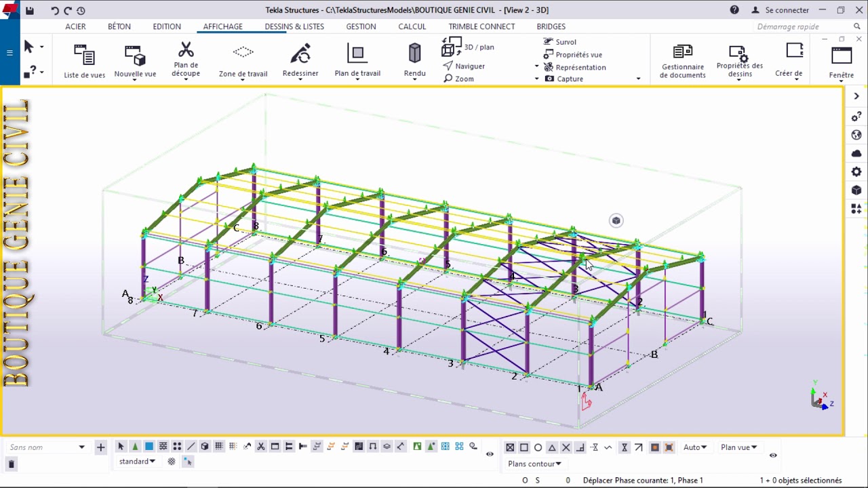Open the standard filter dropdown
This screenshot has height=488, width=868.
click(x=137, y=462)
